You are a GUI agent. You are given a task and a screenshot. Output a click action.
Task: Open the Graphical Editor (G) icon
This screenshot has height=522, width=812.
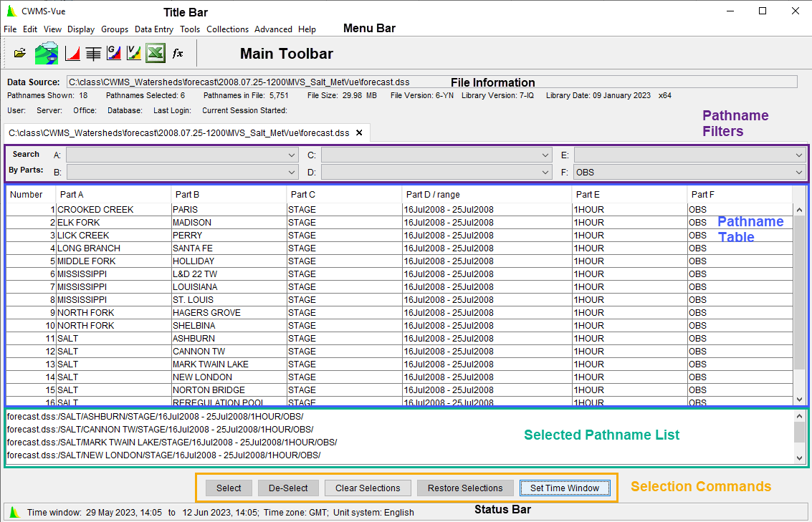(113, 53)
